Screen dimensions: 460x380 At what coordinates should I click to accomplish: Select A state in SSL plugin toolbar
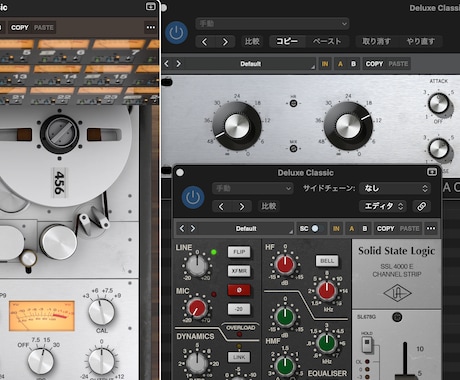pyautogui.click(x=352, y=229)
